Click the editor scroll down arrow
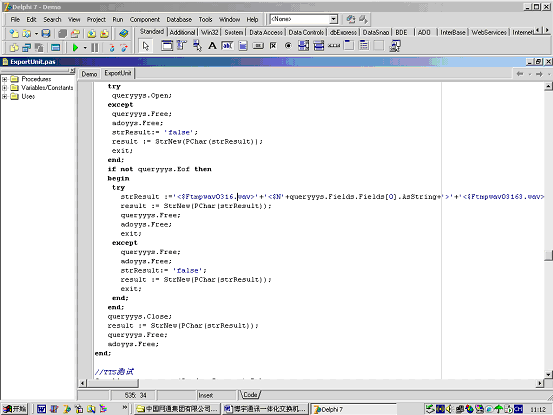 tap(548, 375)
